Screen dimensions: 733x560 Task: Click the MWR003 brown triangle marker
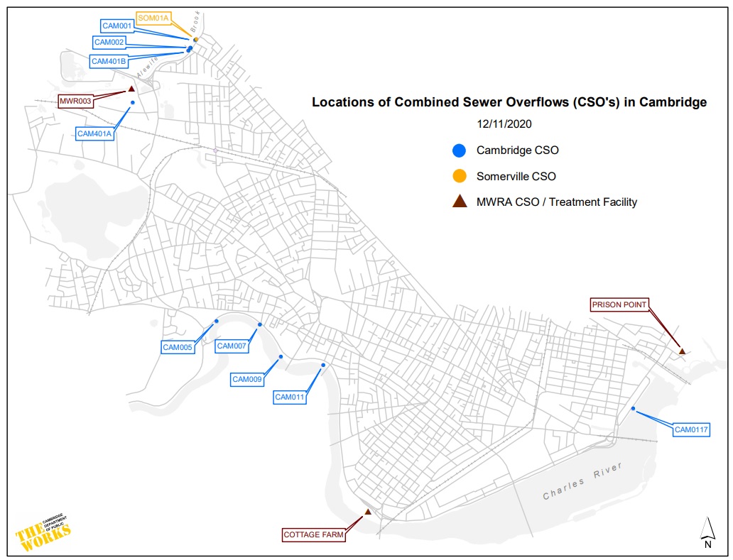131,89
